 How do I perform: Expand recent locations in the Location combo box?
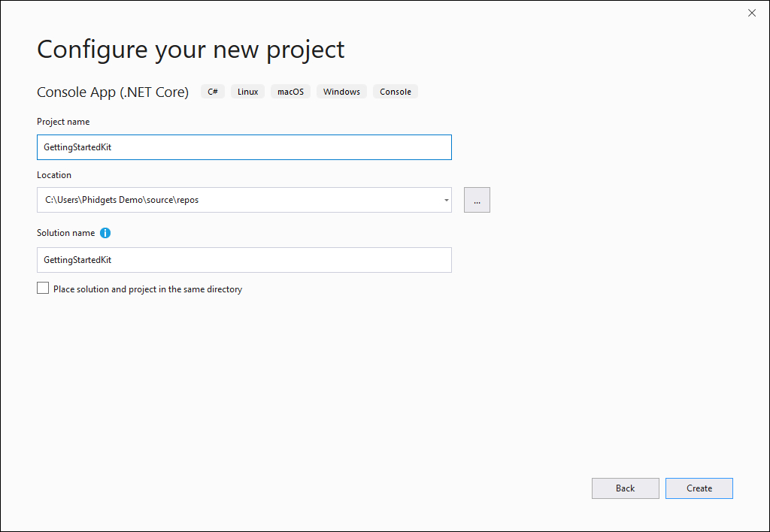(x=446, y=199)
